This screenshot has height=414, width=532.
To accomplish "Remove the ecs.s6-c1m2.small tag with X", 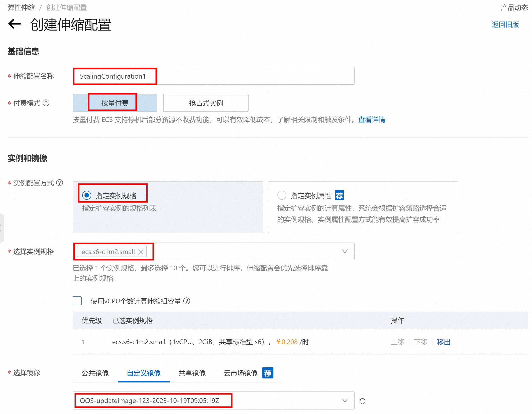I will (141, 252).
